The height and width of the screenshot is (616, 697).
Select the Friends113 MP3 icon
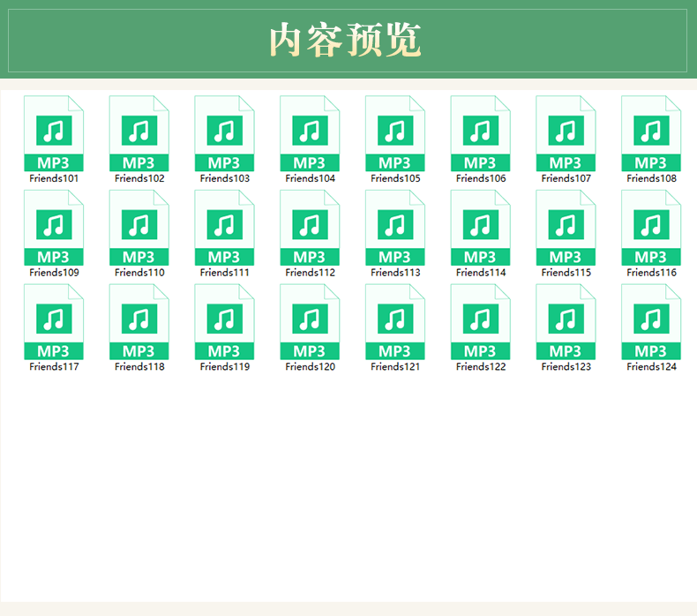395,228
